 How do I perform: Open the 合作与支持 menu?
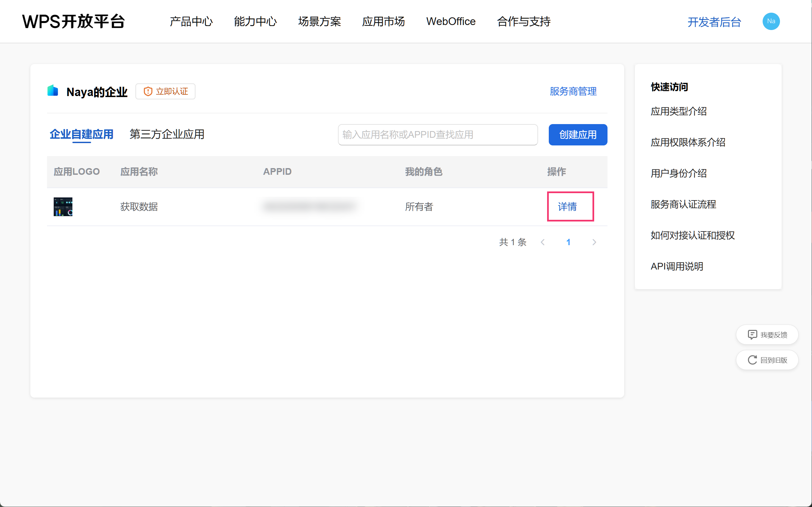pos(523,21)
